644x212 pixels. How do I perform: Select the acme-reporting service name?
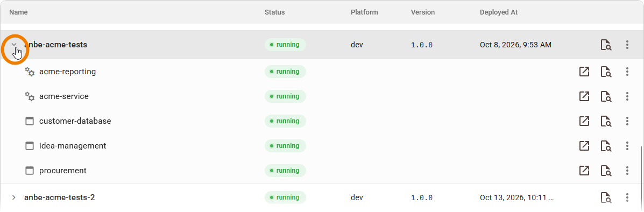pyautogui.click(x=68, y=72)
